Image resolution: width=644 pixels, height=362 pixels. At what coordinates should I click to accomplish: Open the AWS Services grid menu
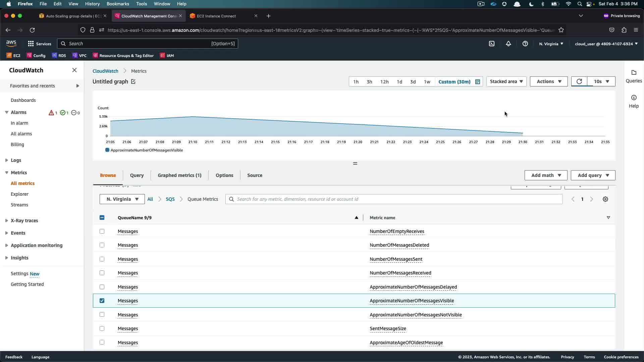point(31,44)
